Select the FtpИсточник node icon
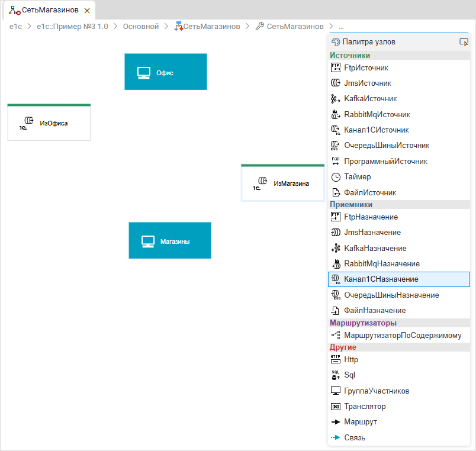Viewport: 476px width, 451px height. 336,68
